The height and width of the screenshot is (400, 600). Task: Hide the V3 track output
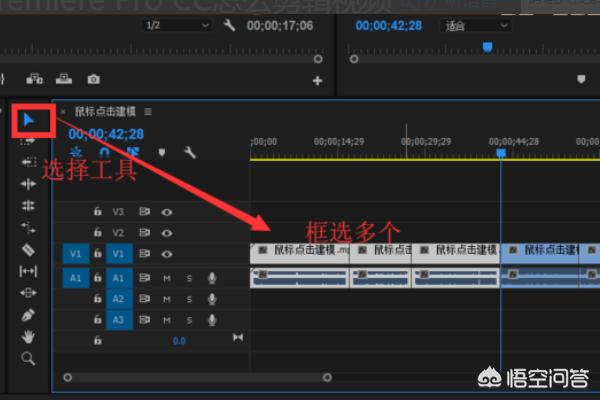tap(166, 212)
